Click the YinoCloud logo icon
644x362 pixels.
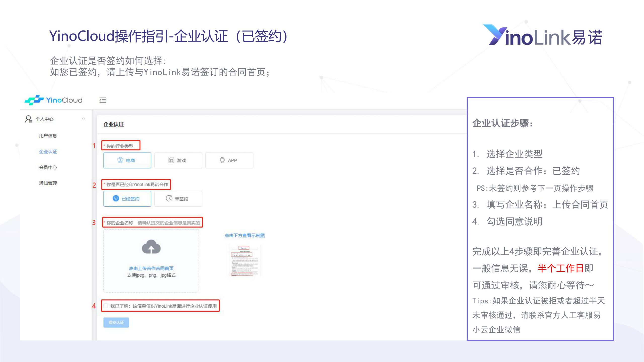click(x=34, y=100)
